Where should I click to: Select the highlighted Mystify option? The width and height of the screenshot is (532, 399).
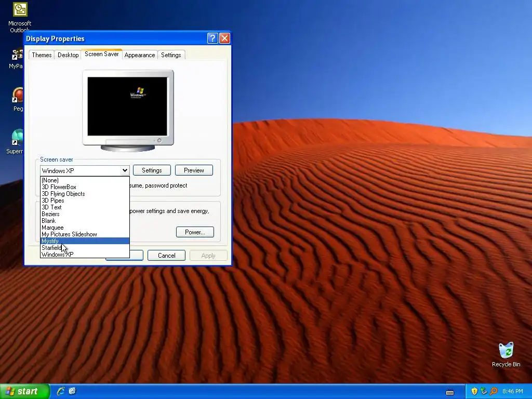pos(85,241)
